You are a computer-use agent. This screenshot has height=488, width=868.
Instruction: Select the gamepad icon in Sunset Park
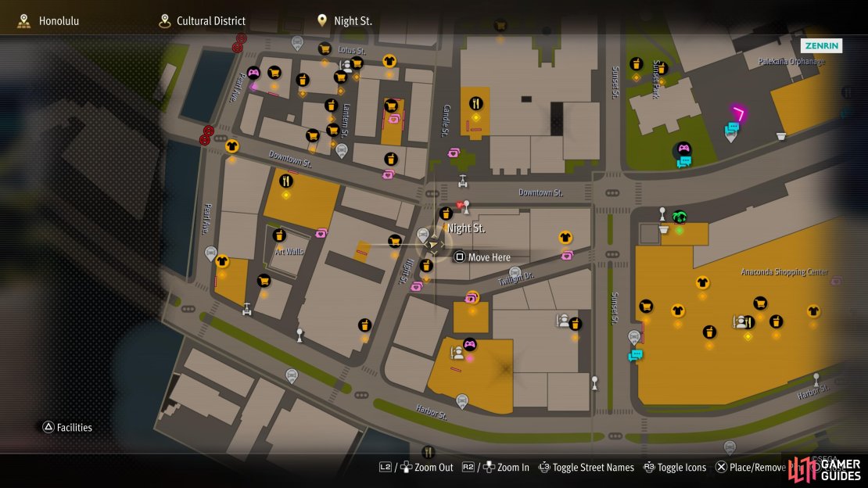pyautogui.click(x=683, y=149)
